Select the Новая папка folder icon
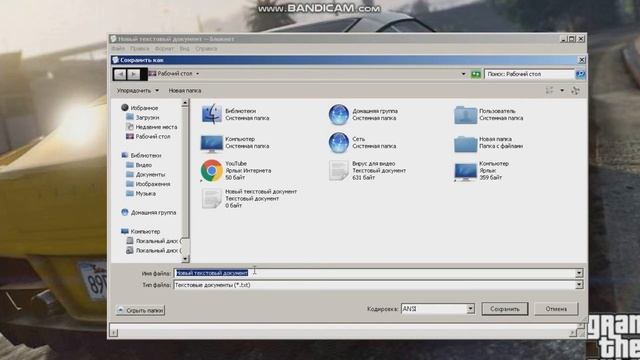Screen dimensions: 640x360 coord(465,144)
